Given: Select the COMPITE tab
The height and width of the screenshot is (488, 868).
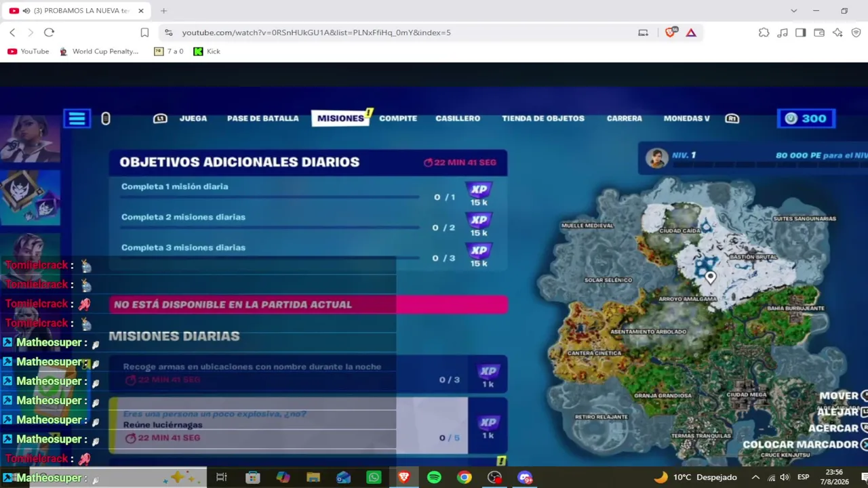Looking at the screenshot, I should pos(398,119).
